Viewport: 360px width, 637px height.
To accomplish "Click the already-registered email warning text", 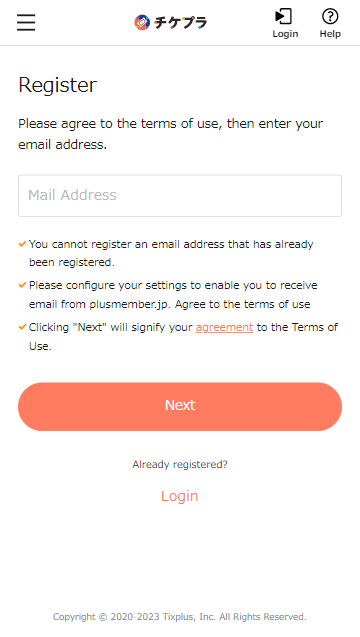I will (171, 253).
